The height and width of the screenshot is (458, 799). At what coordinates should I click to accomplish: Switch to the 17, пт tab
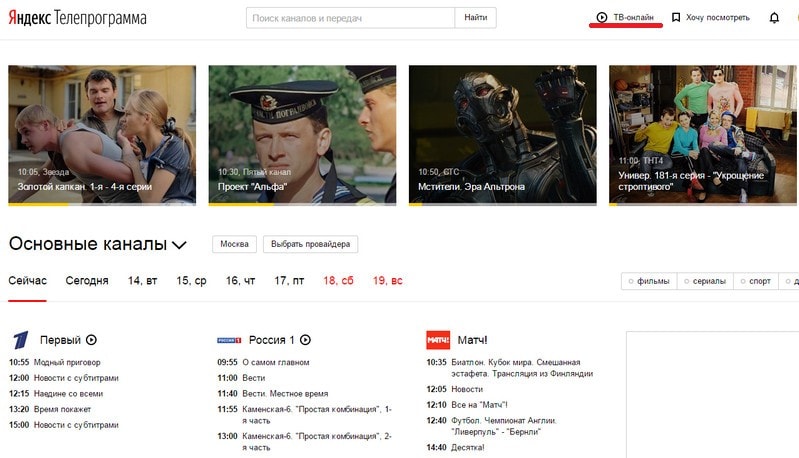tap(289, 281)
